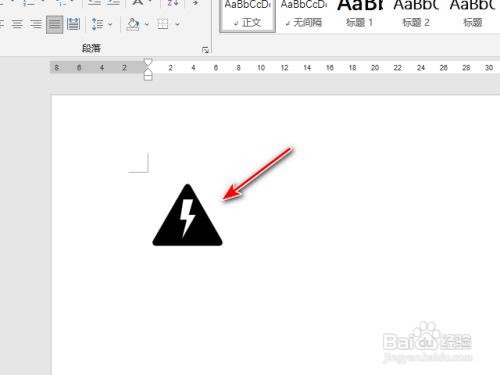This screenshot has height=375, width=500.
Task: Click the borders icon
Action: coord(163,24)
